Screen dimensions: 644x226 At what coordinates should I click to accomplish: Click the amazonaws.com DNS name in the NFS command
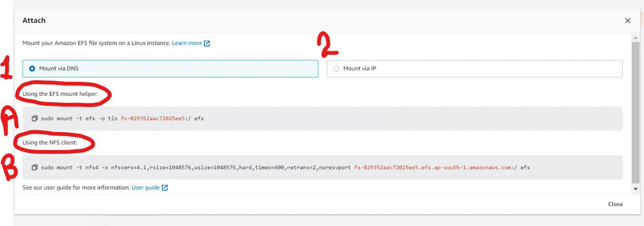click(x=433, y=167)
